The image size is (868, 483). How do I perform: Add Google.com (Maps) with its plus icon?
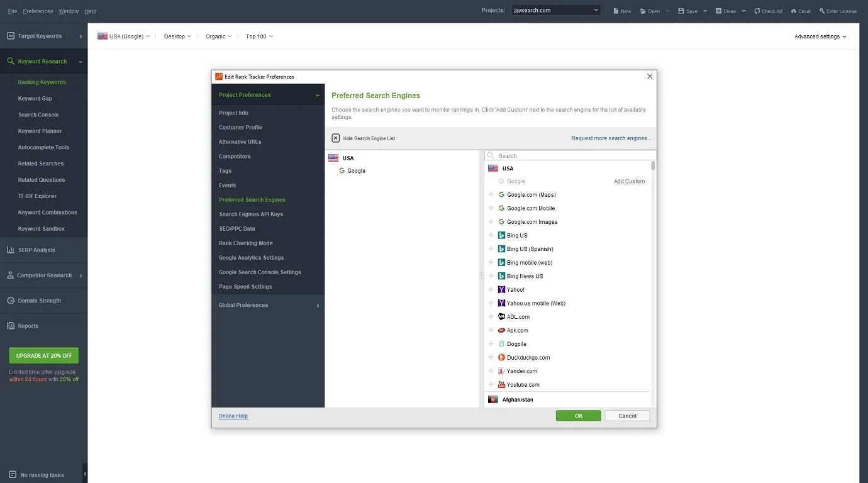pos(491,195)
